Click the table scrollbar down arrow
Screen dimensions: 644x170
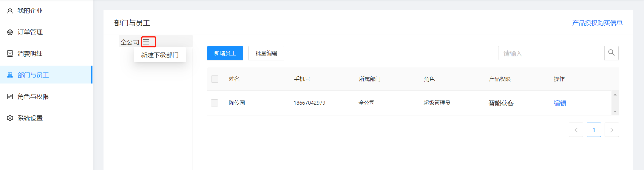click(615, 112)
